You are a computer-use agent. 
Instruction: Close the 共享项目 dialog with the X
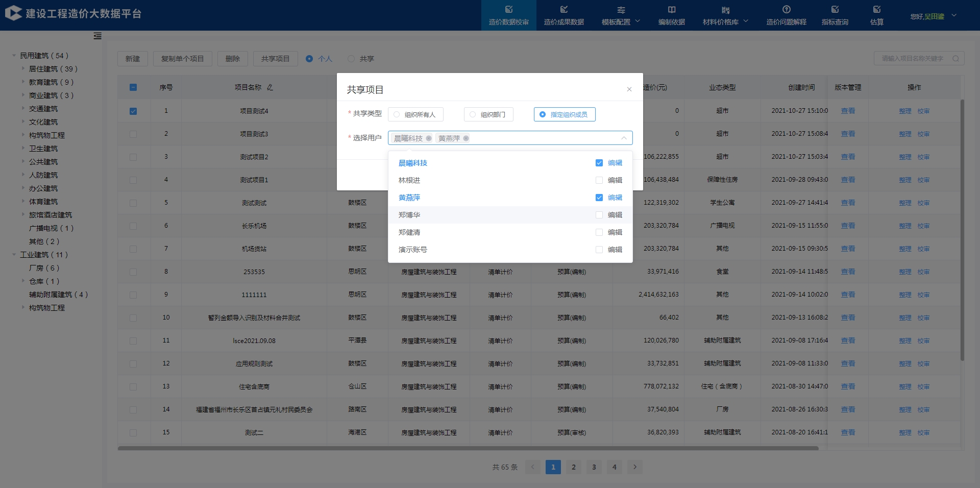629,89
